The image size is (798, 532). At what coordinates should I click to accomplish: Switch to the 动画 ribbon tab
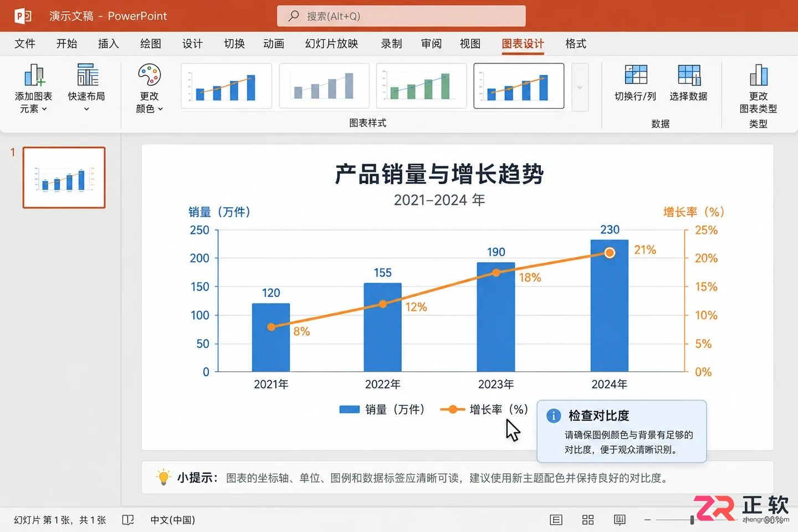click(274, 44)
